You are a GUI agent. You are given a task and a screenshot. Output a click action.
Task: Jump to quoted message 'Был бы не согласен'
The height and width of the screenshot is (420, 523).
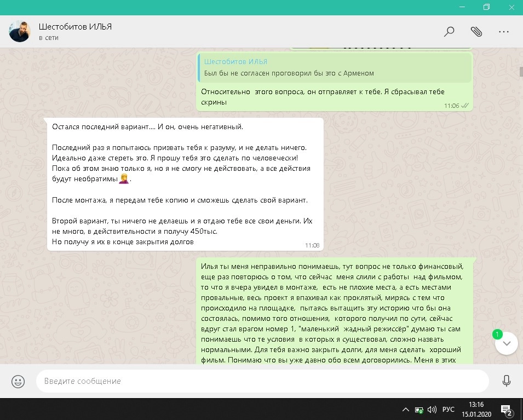pyautogui.click(x=334, y=67)
